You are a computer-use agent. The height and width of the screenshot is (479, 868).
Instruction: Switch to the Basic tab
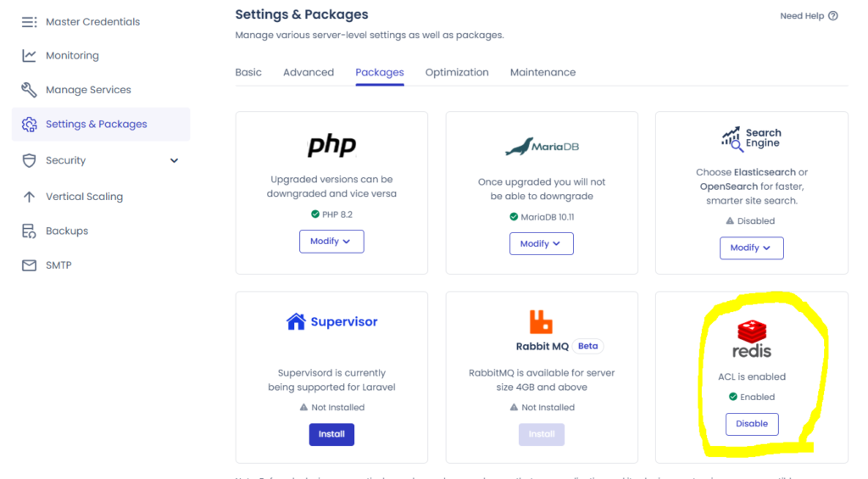(248, 73)
